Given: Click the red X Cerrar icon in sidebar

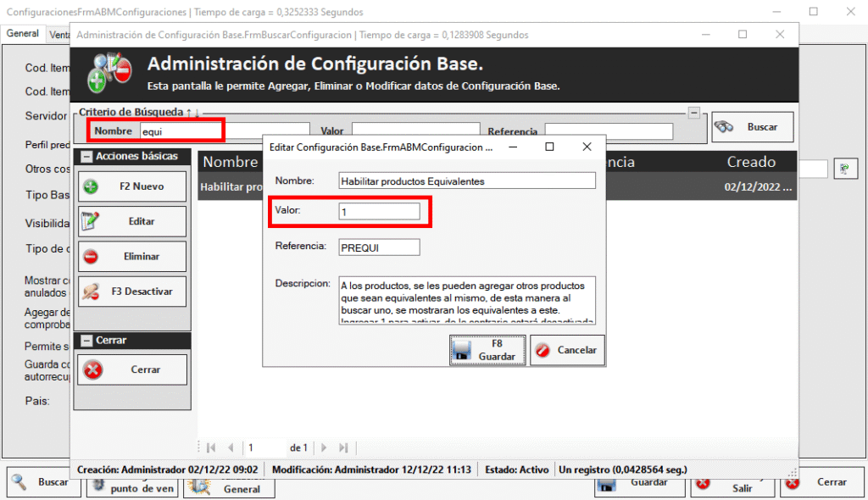Looking at the screenshot, I should click(x=93, y=369).
